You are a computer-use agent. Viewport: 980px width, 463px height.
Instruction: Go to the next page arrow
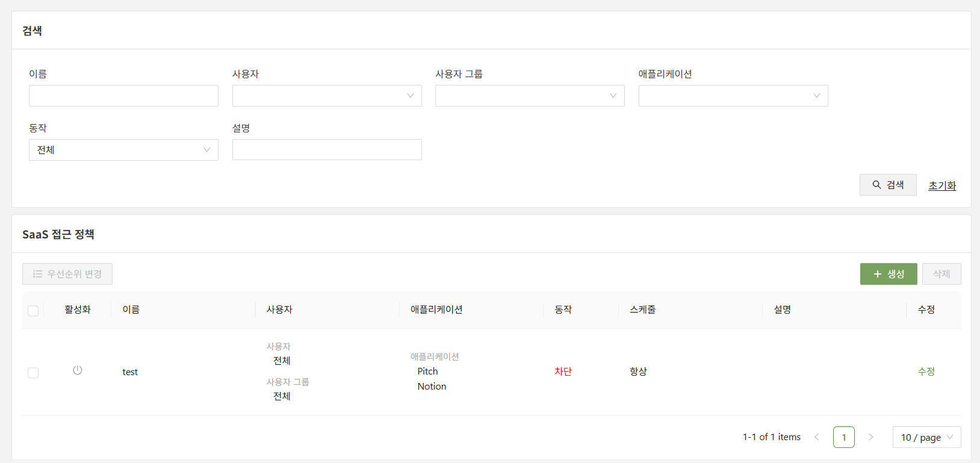tap(870, 437)
